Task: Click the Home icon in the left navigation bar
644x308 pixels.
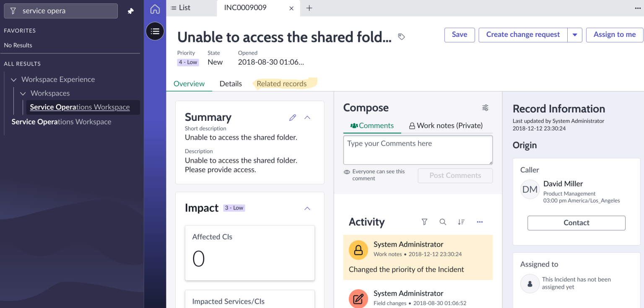Action: 155,9
